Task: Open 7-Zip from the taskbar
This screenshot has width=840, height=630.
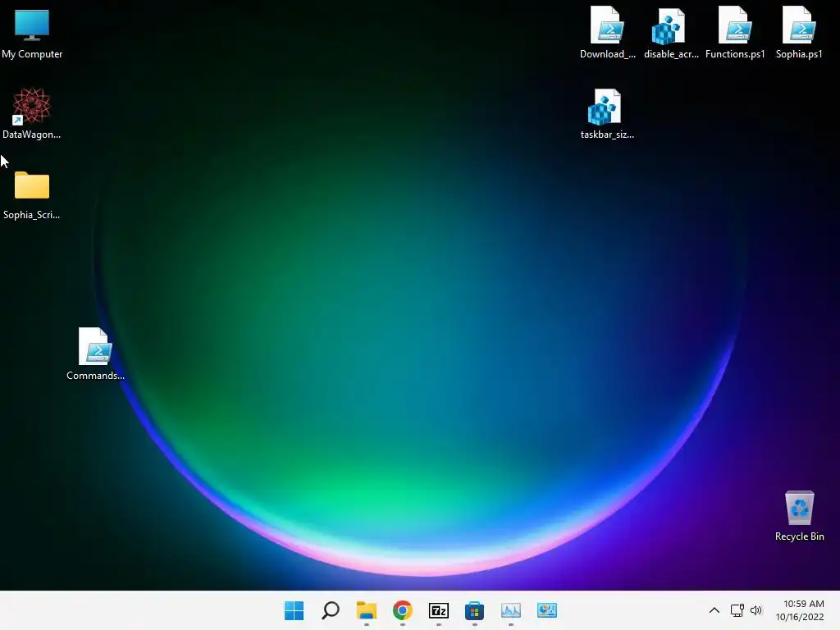Action: [x=439, y=610]
